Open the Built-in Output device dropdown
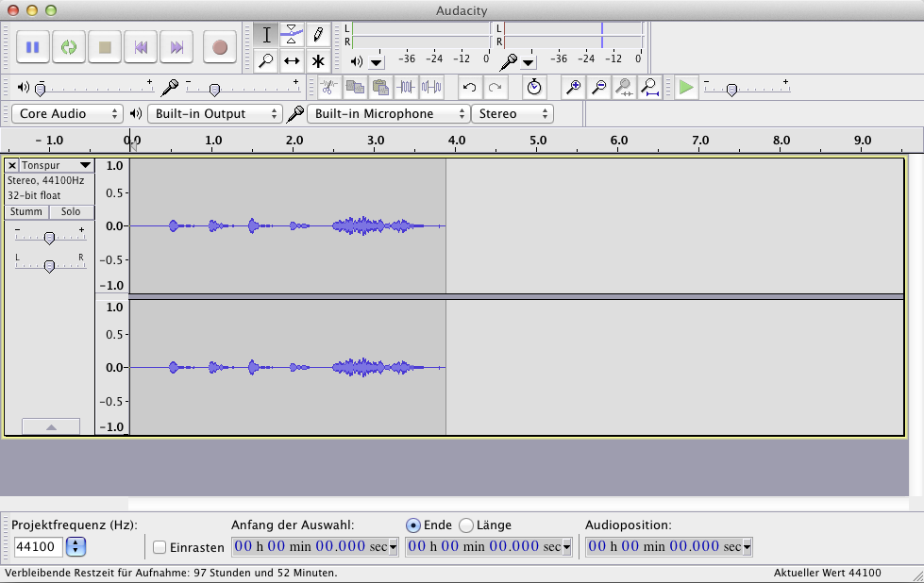 214,113
